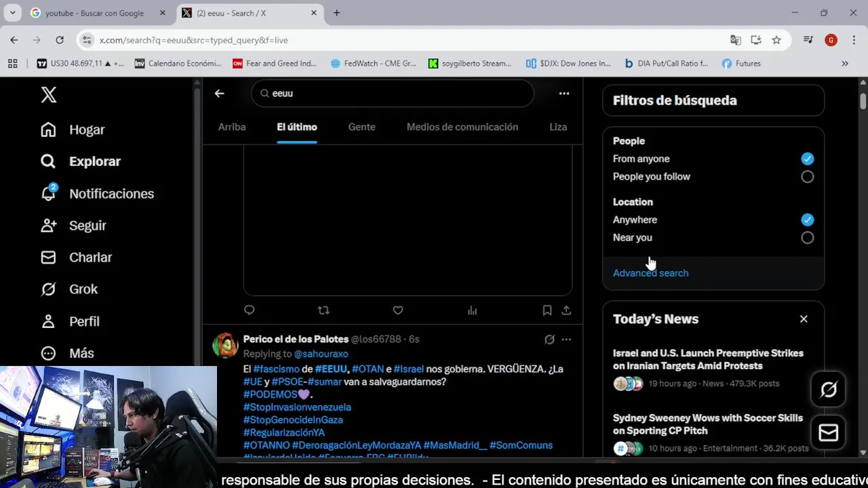The width and height of the screenshot is (868, 488).
Task: Switch to Medios de comunicación tab
Action: tap(462, 127)
